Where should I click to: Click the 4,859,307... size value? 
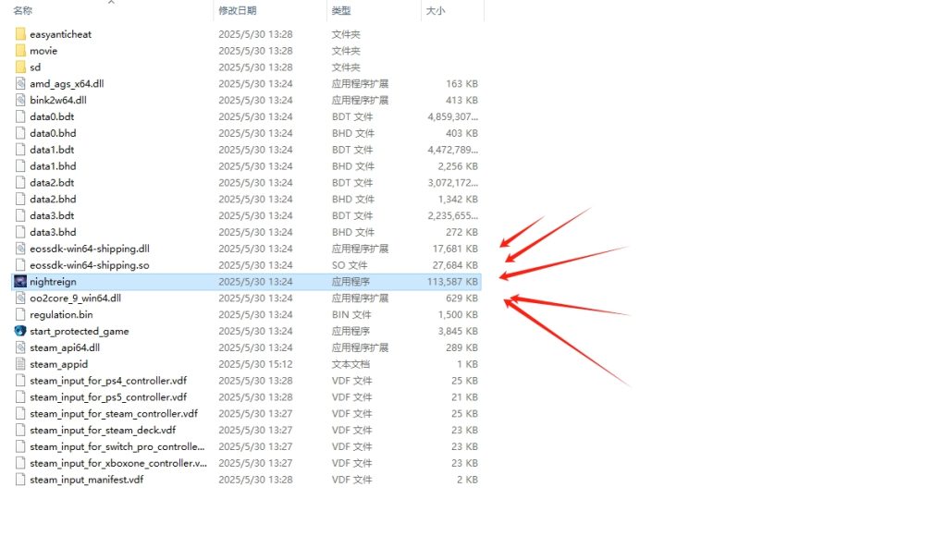click(x=453, y=116)
